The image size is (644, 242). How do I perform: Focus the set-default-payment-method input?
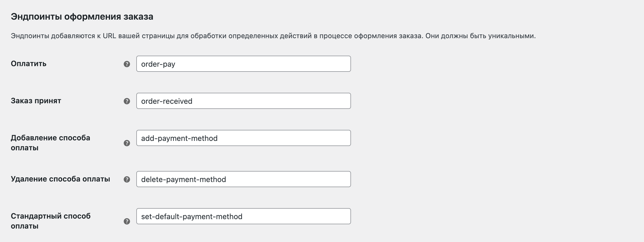coord(243,216)
